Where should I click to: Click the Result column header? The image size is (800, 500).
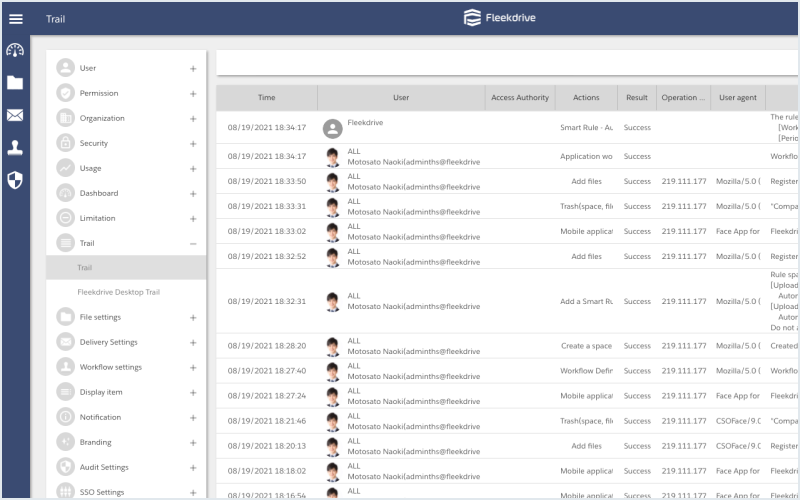(x=637, y=97)
